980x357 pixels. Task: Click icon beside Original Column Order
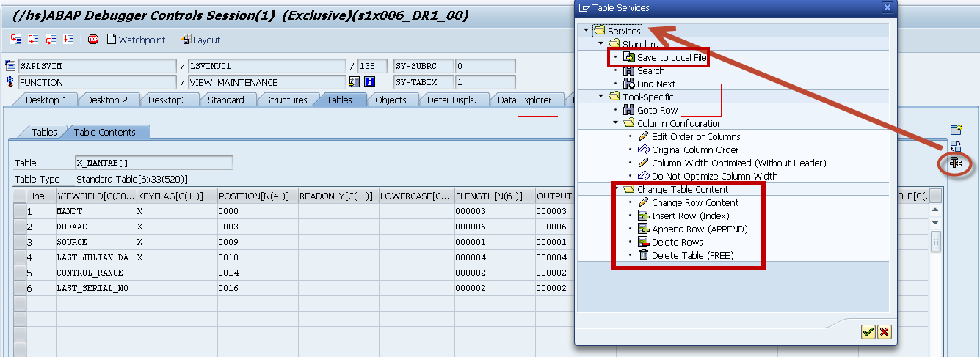(x=644, y=150)
